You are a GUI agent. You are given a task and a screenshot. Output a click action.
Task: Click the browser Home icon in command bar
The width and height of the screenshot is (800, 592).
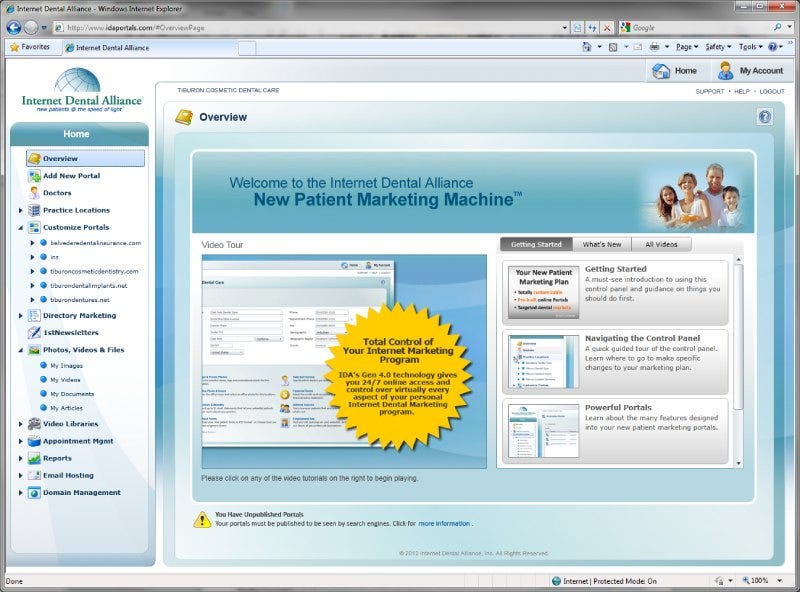click(x=587, y=47)
